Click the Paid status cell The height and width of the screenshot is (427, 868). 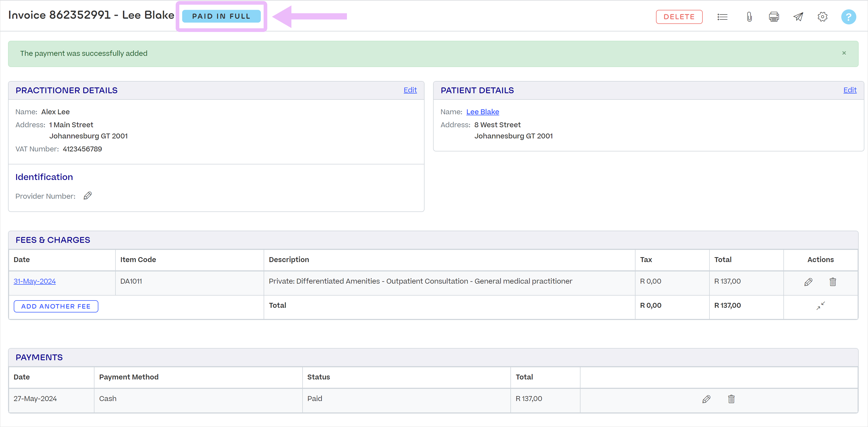tap(406, 400)
